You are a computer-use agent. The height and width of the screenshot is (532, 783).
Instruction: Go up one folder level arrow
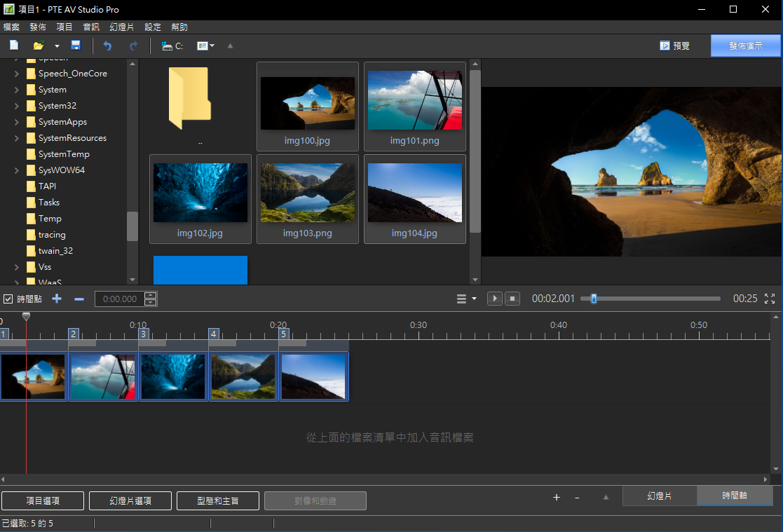coord(230,46)
